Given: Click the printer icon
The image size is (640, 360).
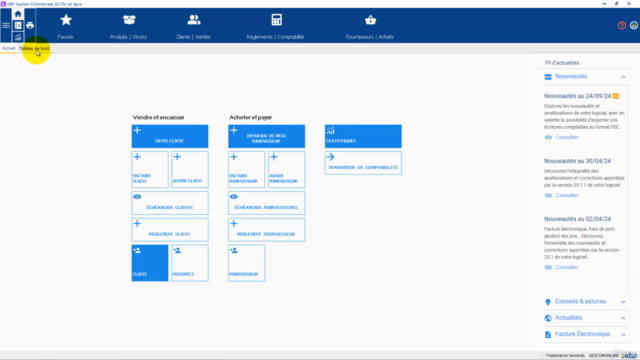Looking at the screenshot, I should click(30, 26).
